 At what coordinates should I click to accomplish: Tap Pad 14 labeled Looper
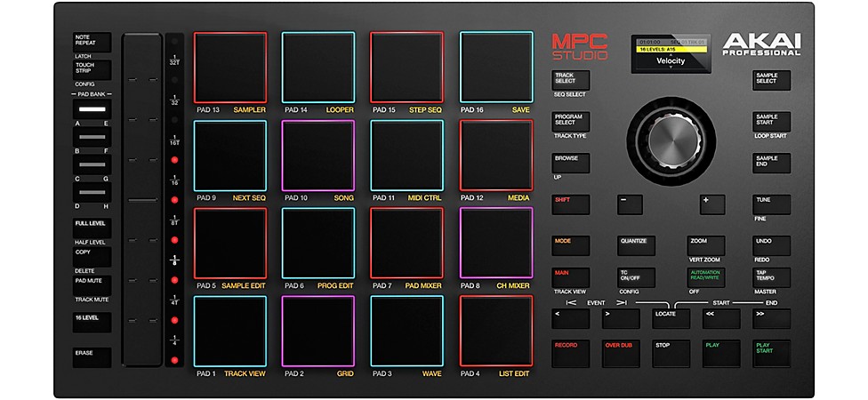318,68
